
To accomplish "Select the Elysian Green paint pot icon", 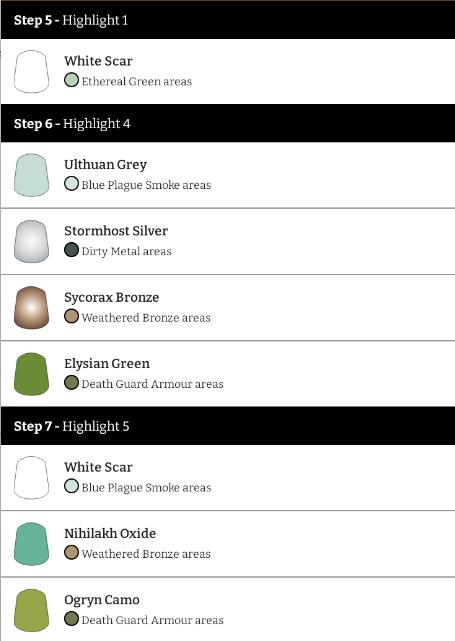I will (x=31, y=374).
